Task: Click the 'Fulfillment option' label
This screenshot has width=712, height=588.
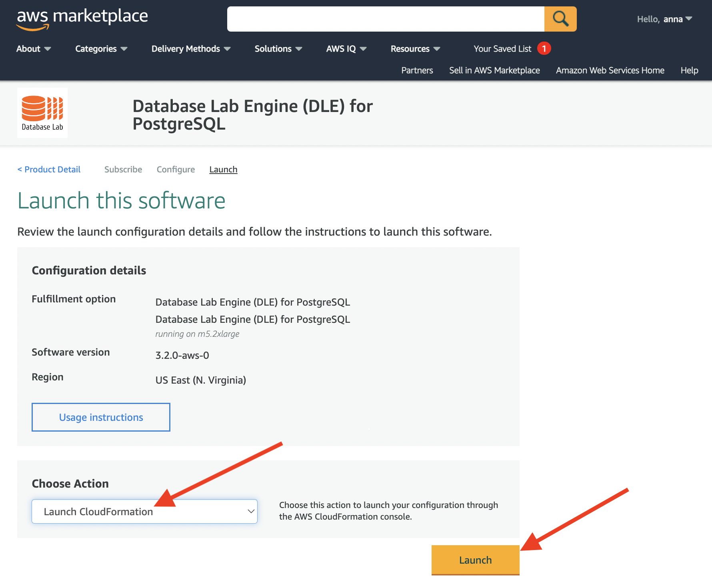Action: (x=74, y=299)
